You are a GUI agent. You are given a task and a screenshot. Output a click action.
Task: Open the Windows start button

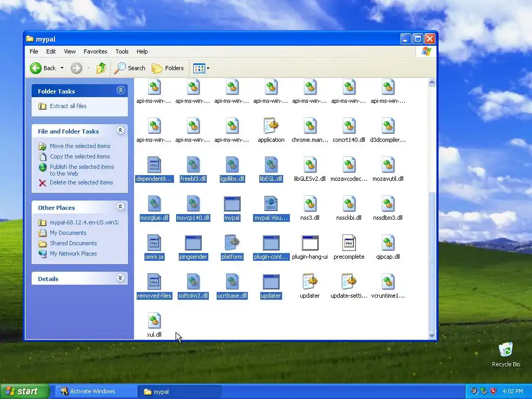click(24, 391)
